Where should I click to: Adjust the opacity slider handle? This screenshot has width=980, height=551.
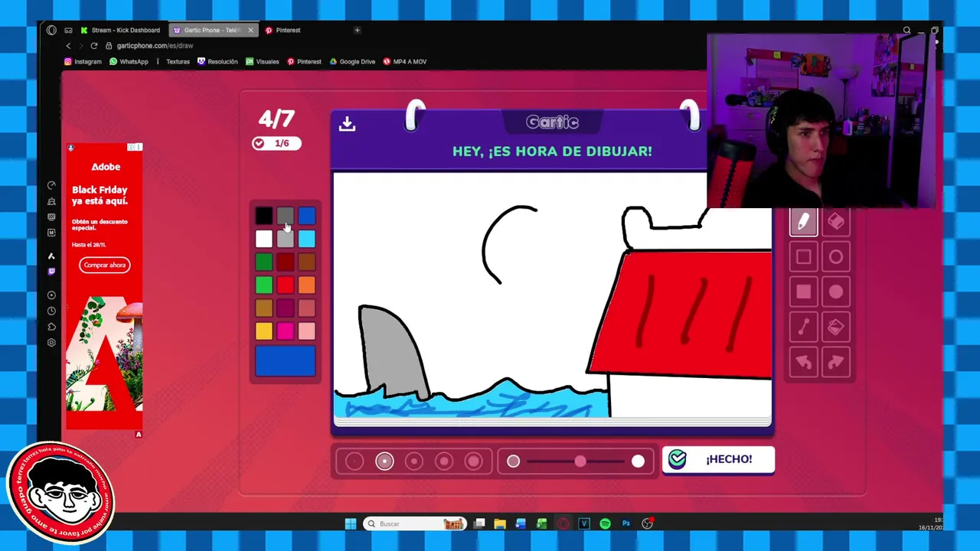580,461
